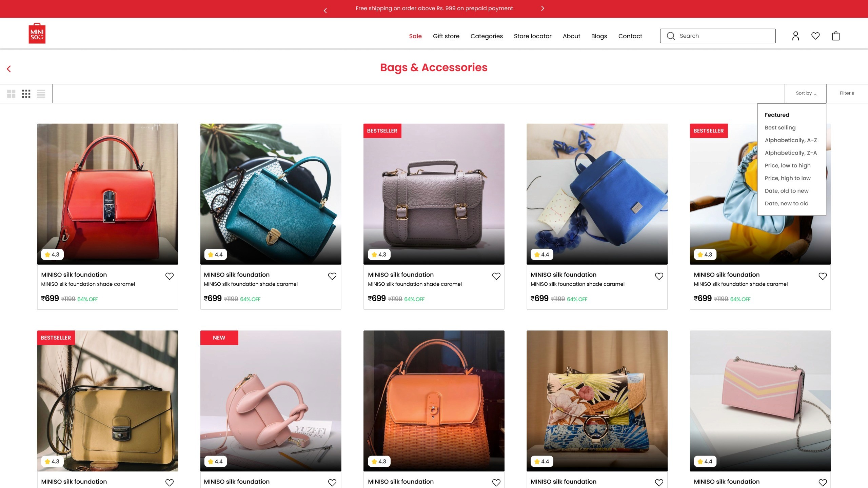Screen dimensions: 868x488
Task: Switch to three-column dense grid view
Action: pos(26,94)
